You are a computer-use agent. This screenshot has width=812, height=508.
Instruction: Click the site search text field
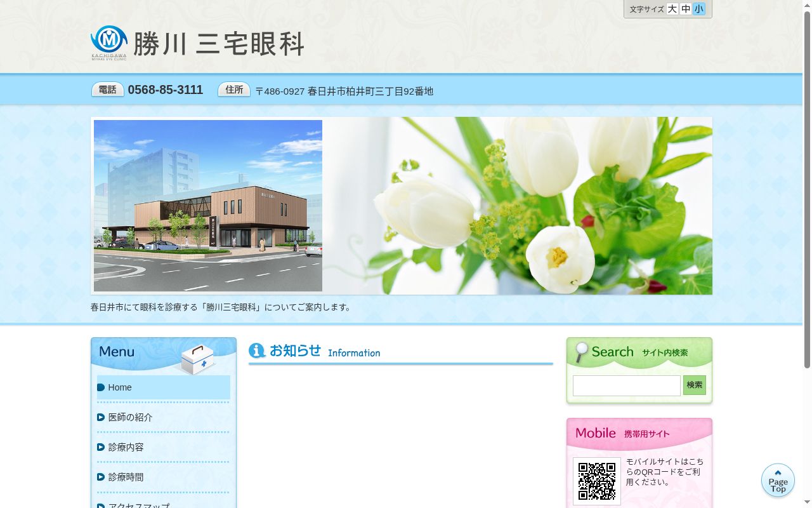click(x=627, y=385)
